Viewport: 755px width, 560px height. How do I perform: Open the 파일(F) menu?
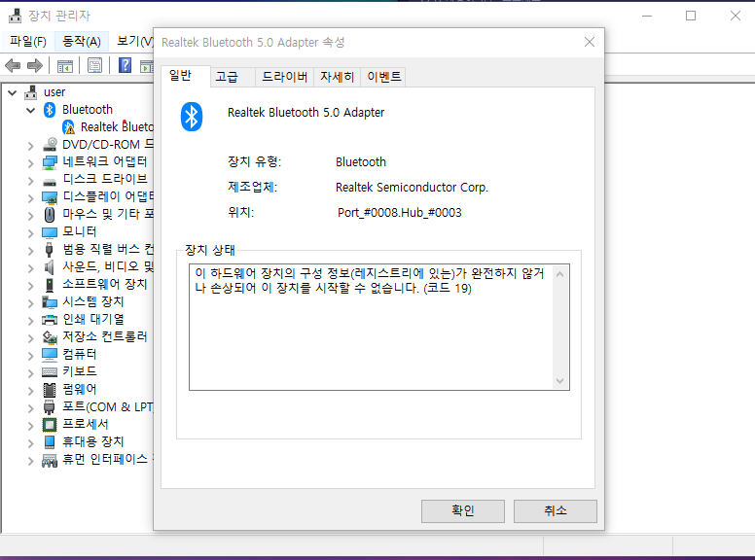click(x=28, y=42)
